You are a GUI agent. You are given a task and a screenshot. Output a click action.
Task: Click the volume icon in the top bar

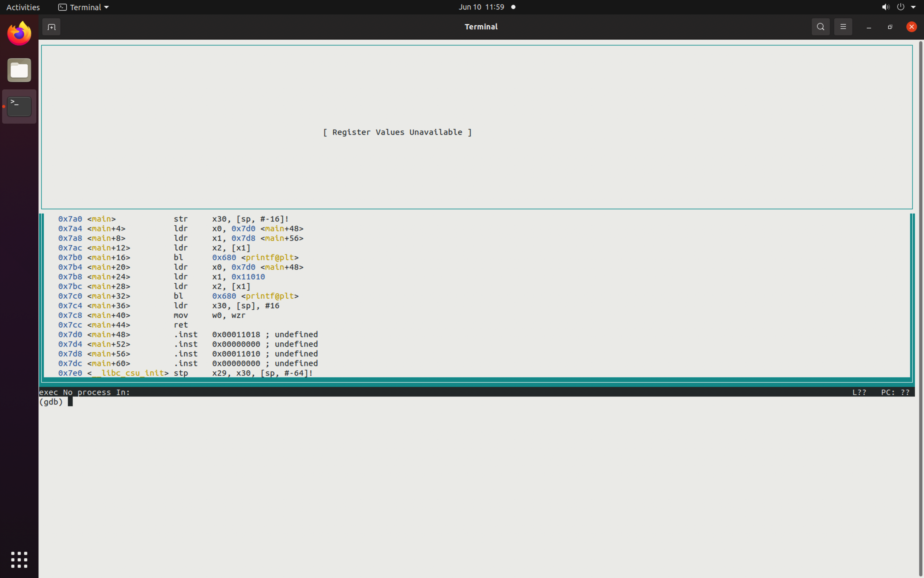pyautogui.click(x=886, y=7)
